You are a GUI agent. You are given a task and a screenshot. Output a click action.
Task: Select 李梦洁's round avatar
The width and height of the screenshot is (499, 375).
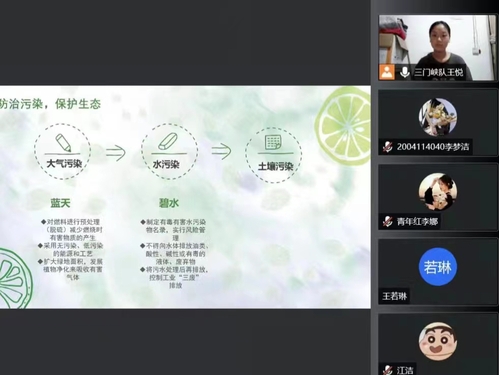(x=438, y=117)
